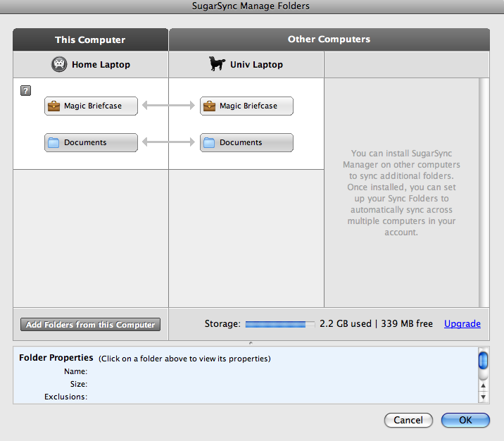Viewport: 504px width, 441px height.
Task: Click the storage usage progress bar
Action: (280, 324)
